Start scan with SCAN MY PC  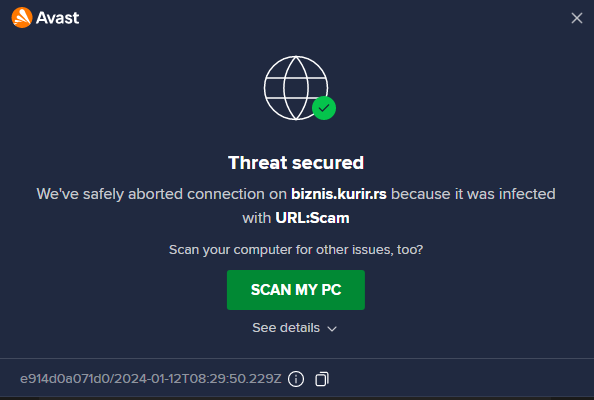(296, 290)
